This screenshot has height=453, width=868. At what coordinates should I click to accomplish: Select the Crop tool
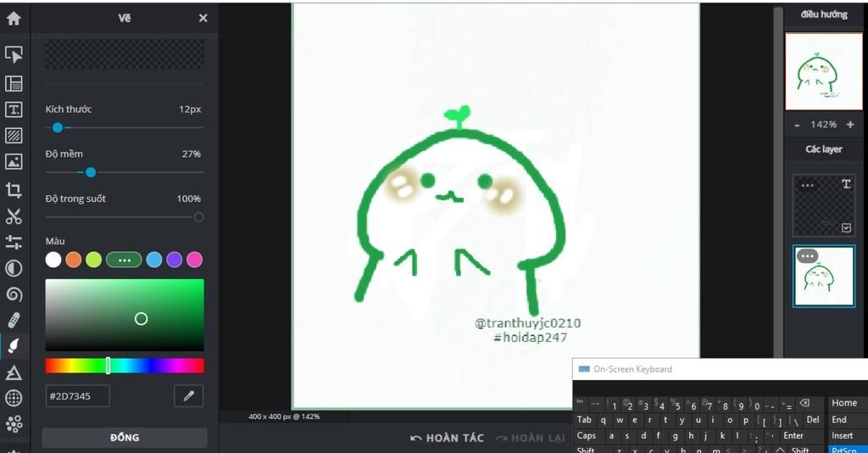(14, 190)
